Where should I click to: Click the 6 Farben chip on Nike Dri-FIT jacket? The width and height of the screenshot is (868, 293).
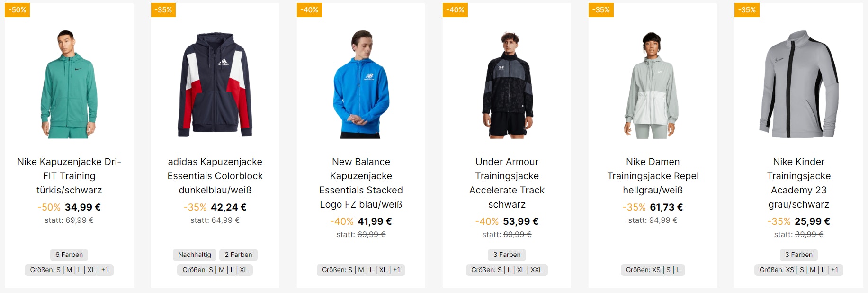[68, 255]
